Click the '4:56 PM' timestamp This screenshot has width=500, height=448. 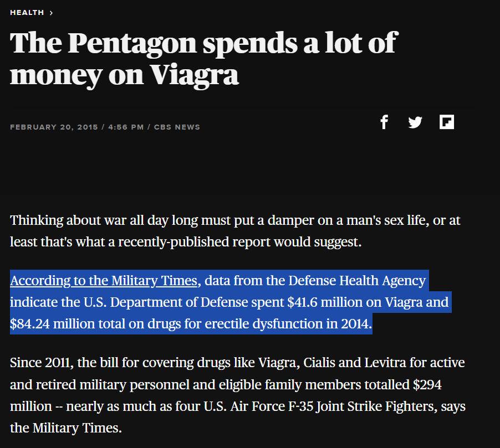point(126,127)
